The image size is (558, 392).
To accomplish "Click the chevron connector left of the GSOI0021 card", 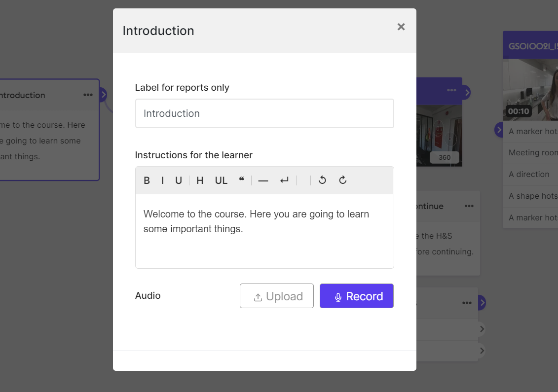I will click(x=499, y=130).
